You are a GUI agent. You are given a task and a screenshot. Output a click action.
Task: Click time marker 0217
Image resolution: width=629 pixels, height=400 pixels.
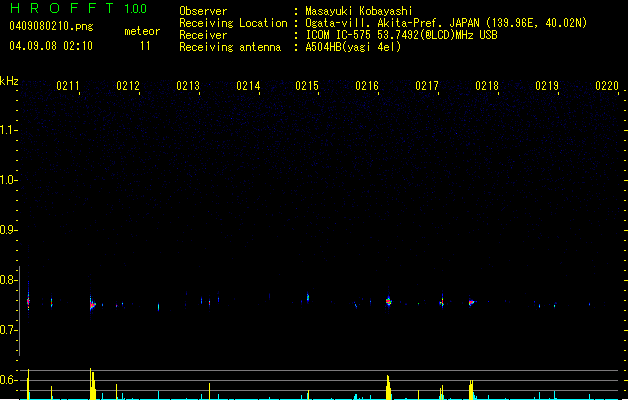click(427, 86)
